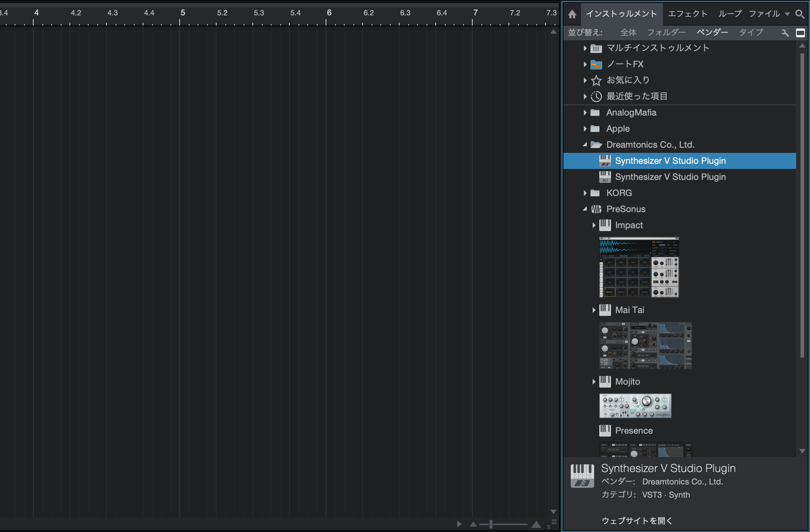Click AU Synthesizer V plugin keyboard icon
The image size is (810, 532).
tap(605, 177)
